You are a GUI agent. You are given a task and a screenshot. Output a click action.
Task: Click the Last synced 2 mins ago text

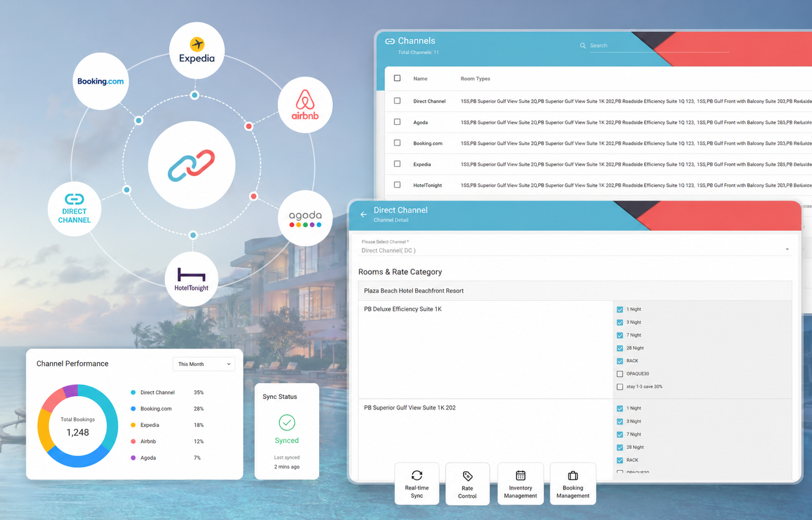tap(287, 462)
